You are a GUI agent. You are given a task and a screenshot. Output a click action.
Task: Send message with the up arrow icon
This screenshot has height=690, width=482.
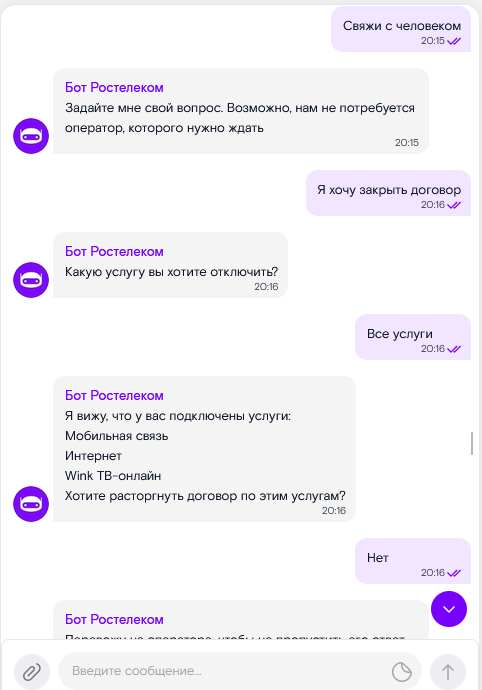(x=448, y=672)
